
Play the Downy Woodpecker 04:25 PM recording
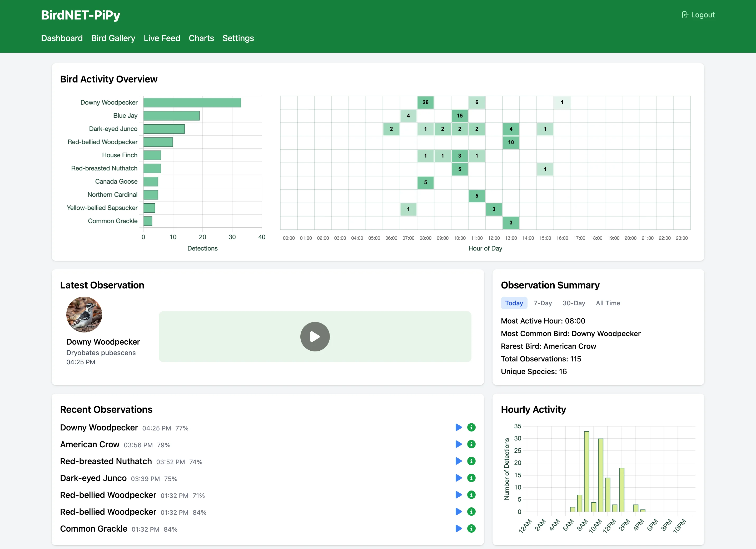458,427
